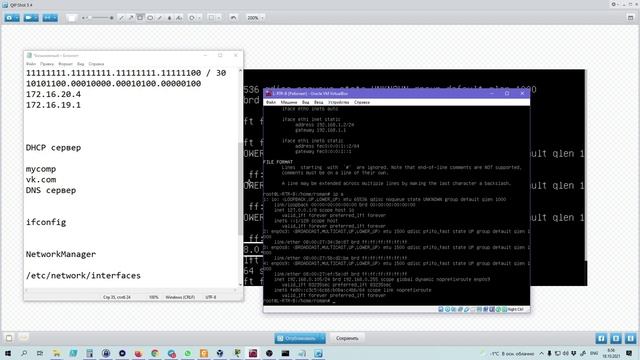Click the panel layout icon at toolbar right end
640x360 pixels.
click(630, 18)
